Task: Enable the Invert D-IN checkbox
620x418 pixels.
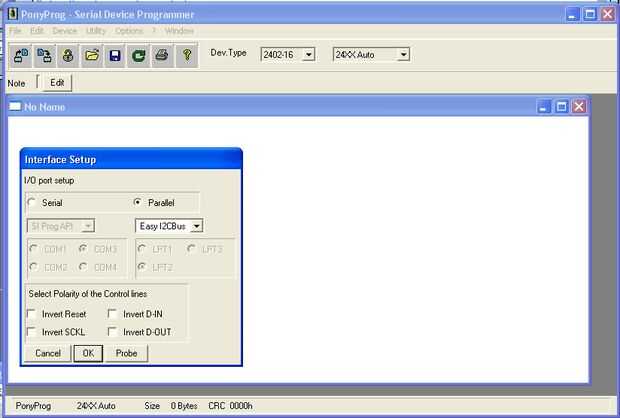Action: (x=113, y=314)
